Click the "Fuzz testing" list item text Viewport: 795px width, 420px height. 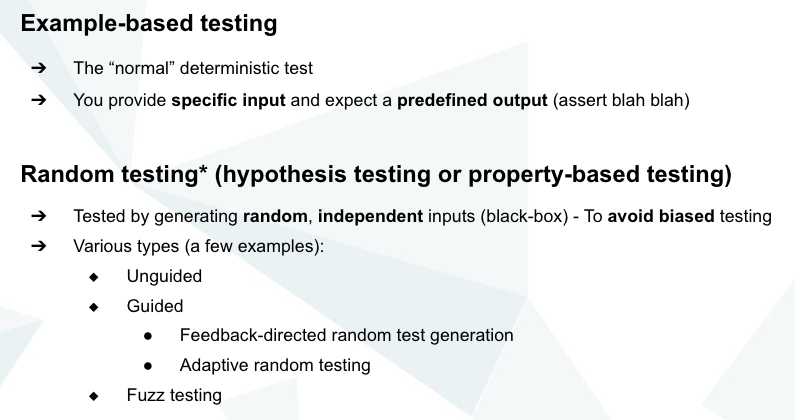pos(174,396)
